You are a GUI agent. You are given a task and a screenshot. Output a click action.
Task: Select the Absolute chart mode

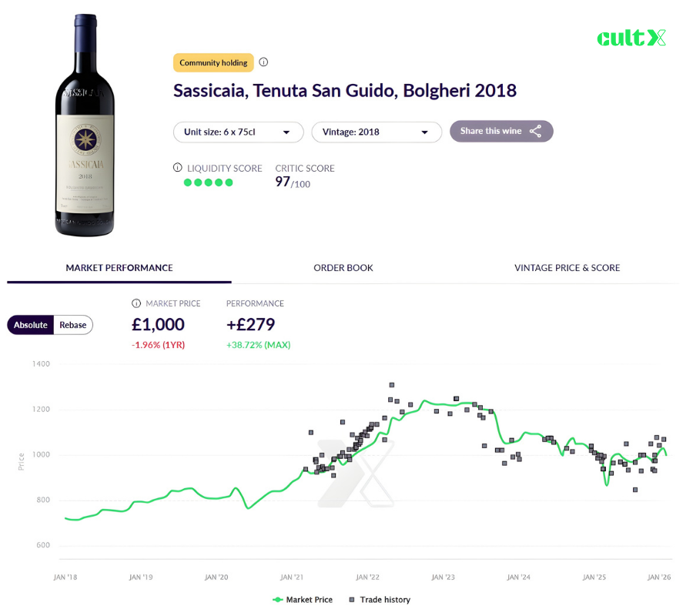(31, 325)
